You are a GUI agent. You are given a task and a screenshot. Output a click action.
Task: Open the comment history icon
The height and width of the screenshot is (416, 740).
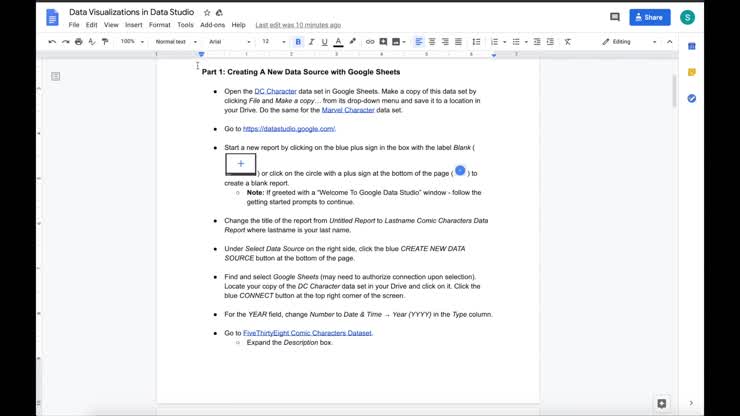[614, 17]
